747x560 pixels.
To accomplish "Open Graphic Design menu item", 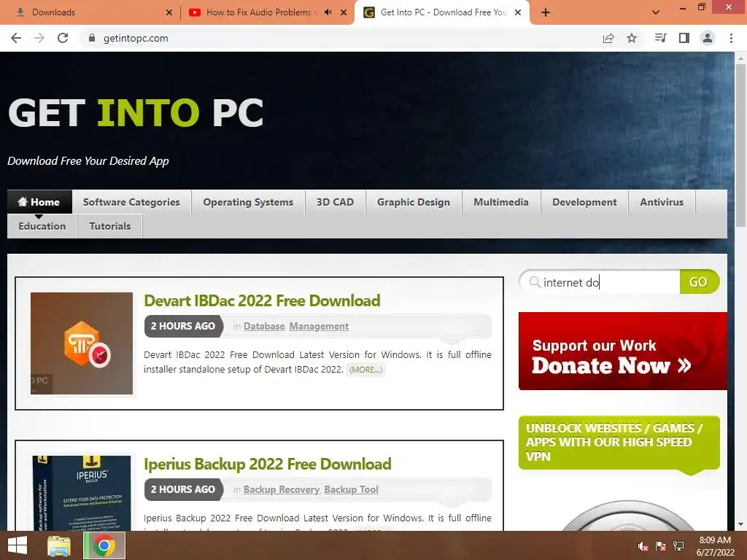I will pyautogui.click(x=414, y=202).
